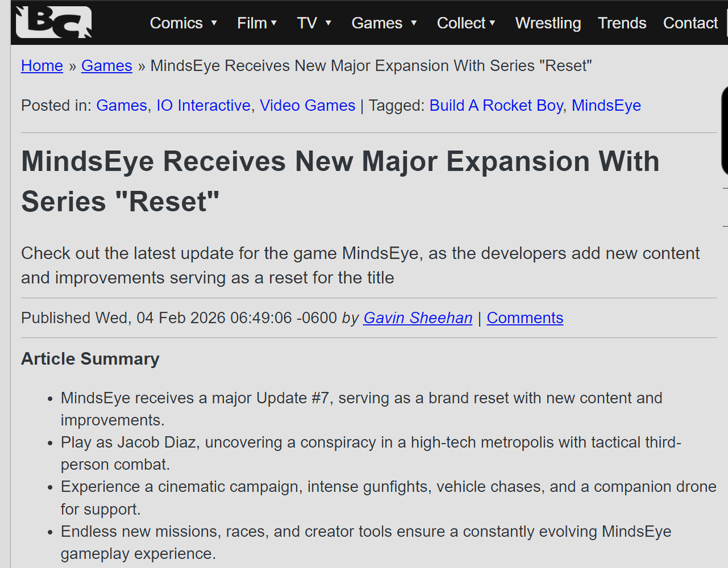Open the Build A Rocket Boy tag
The width and height of the screenshot is (728, 568).
497,106
